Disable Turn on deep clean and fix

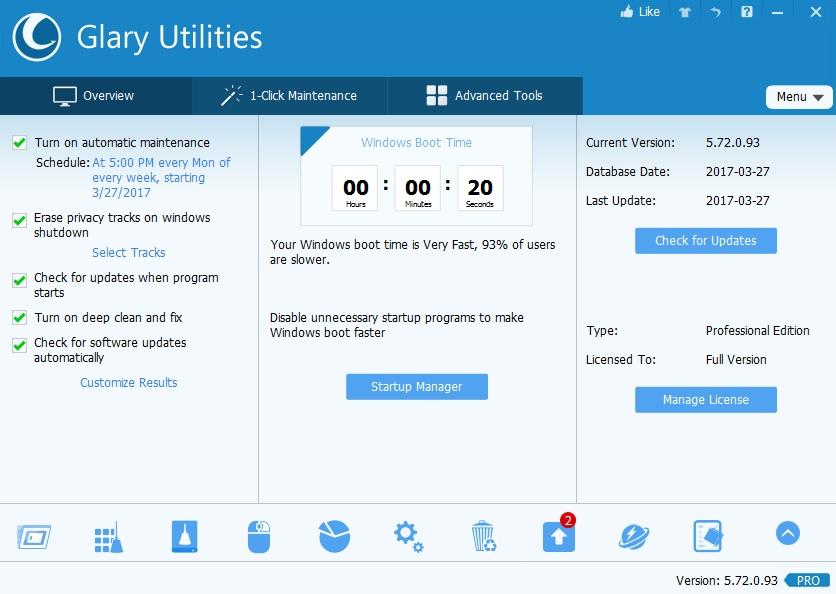click(20, 317)
